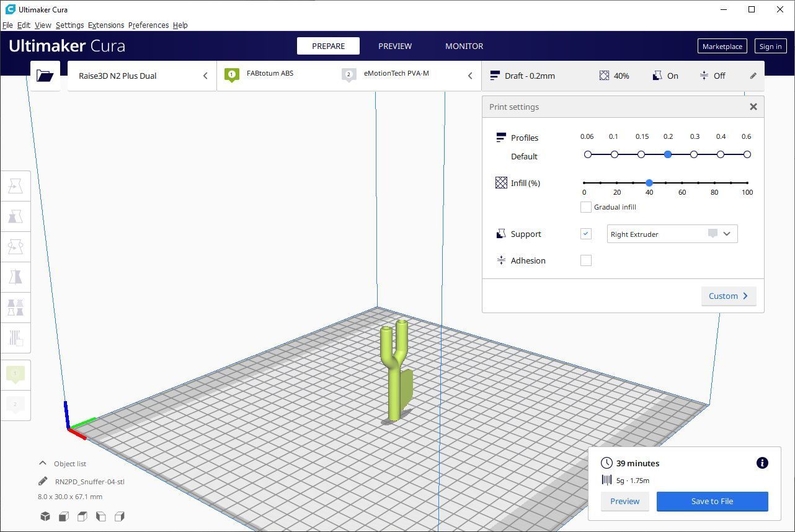795x532 pixels.
Task: Switch to the left side view cube icon
Action: (x=101, y=516)
